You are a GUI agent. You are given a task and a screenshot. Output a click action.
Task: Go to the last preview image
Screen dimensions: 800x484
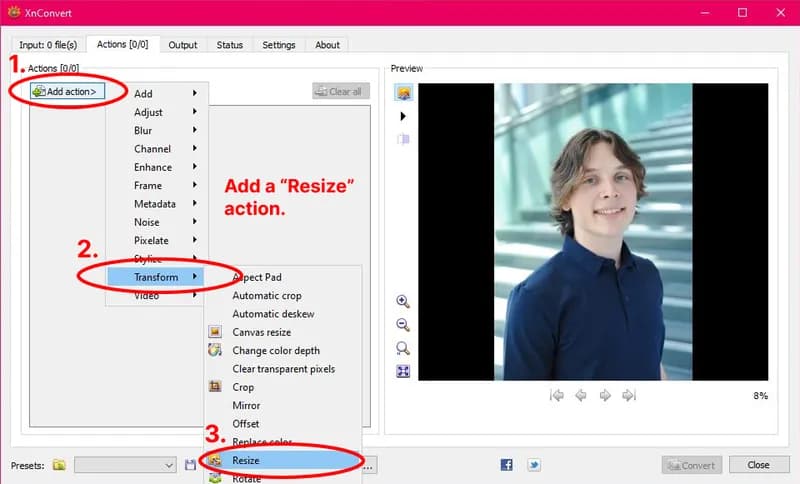pos(629,395)
